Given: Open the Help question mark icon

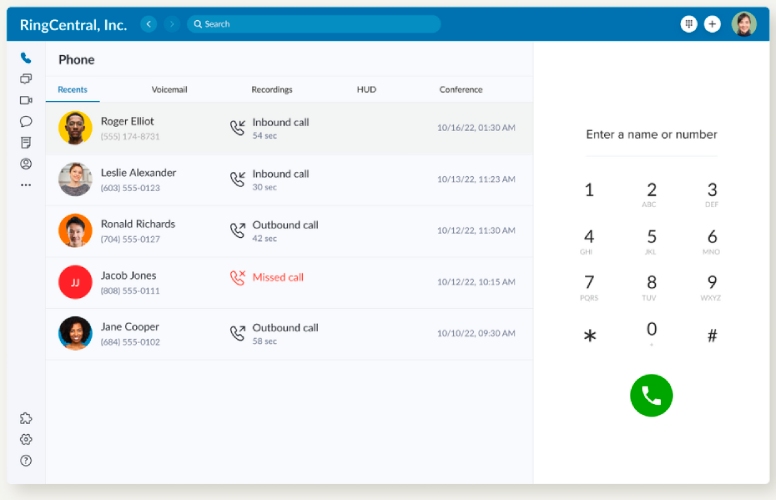Looking at the screenshot, I should pos(26,461).
